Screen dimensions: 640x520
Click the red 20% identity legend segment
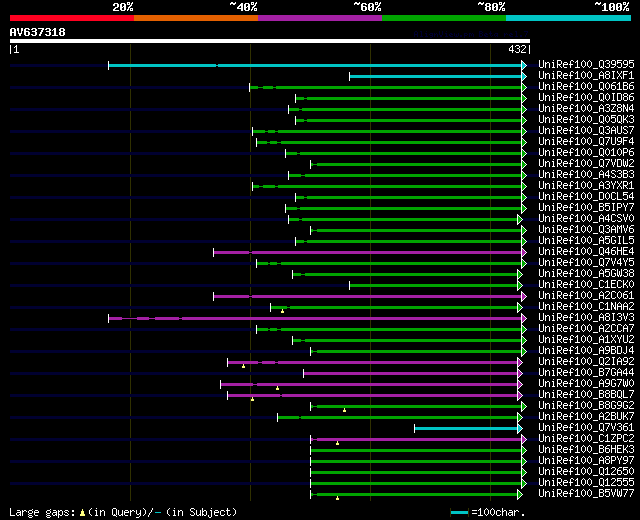72,18
